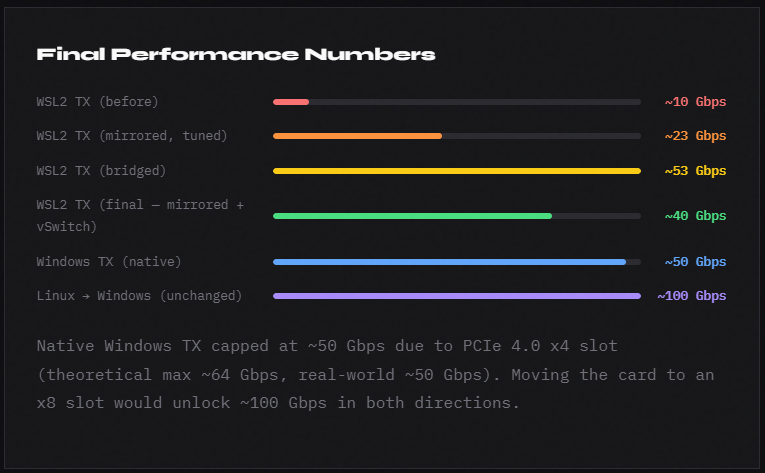Select the WSL2 TX (mirrored, tuned) label

coord(132,136)
